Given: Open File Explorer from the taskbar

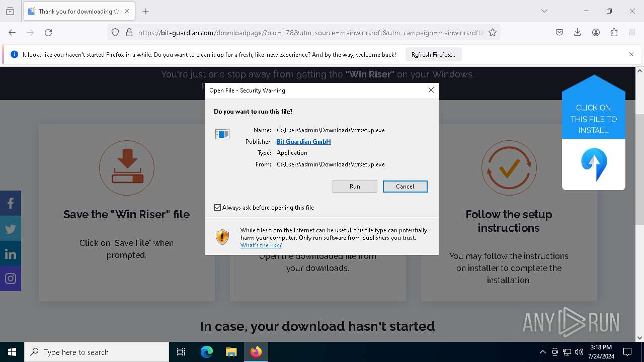Looking at the screenshot, I should tap(231, 352).
